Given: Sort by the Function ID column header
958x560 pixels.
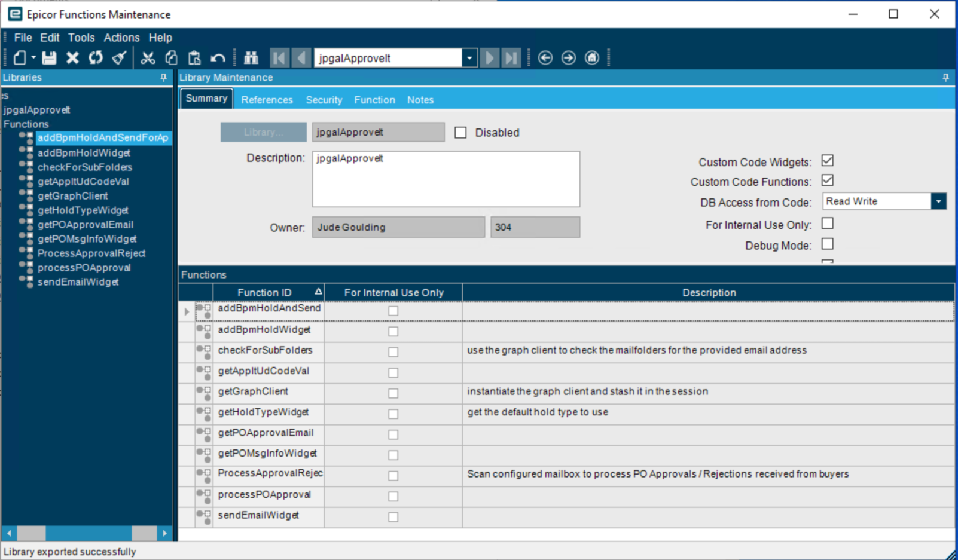Looking at the screenshot, I should [x=269, y=292].
